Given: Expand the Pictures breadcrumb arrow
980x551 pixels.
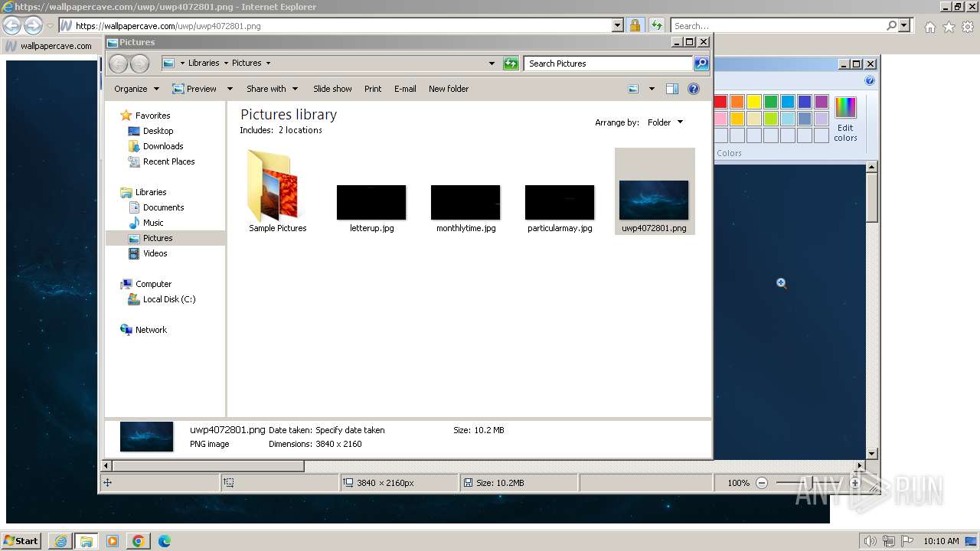Looking at the screenshot, I should (x=268, y=64).
